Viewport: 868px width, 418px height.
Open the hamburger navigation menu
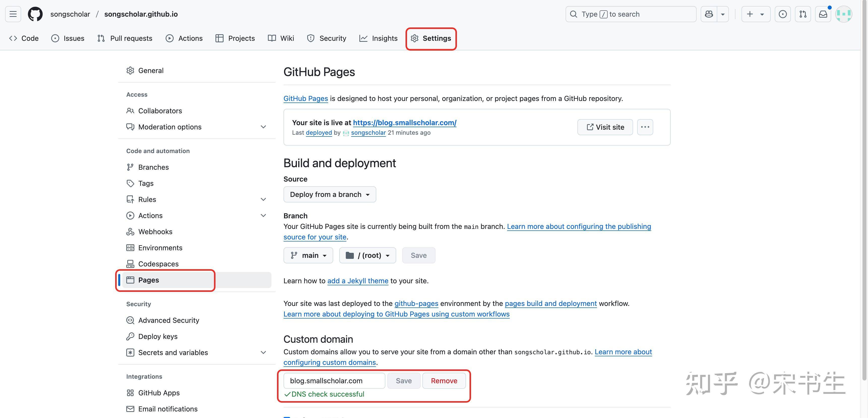click(13, 14)
